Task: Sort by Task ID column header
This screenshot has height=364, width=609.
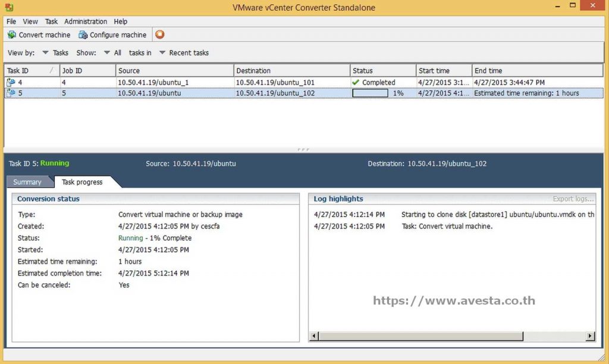Action: (x=32, y=70)
